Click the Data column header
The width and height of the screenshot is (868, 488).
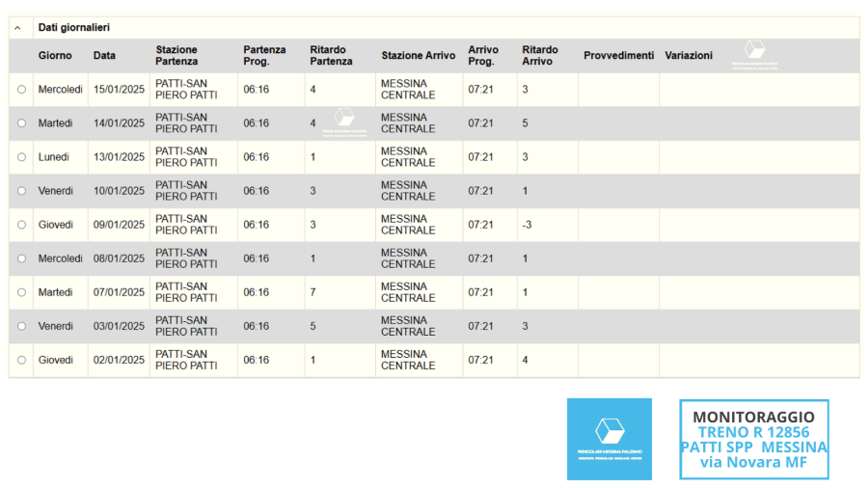click(x=104, y=56)
